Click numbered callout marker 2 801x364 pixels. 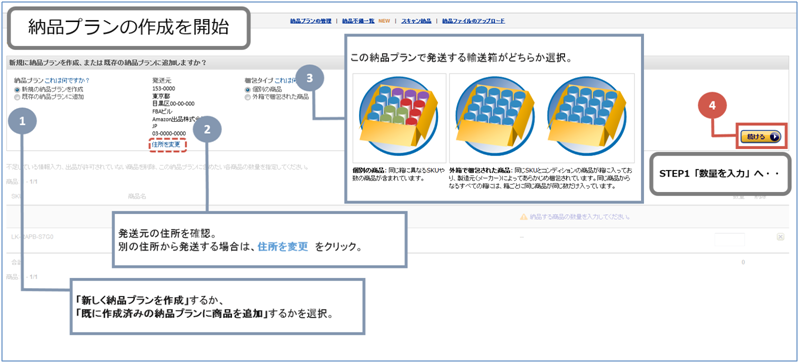tap(207, 129)
